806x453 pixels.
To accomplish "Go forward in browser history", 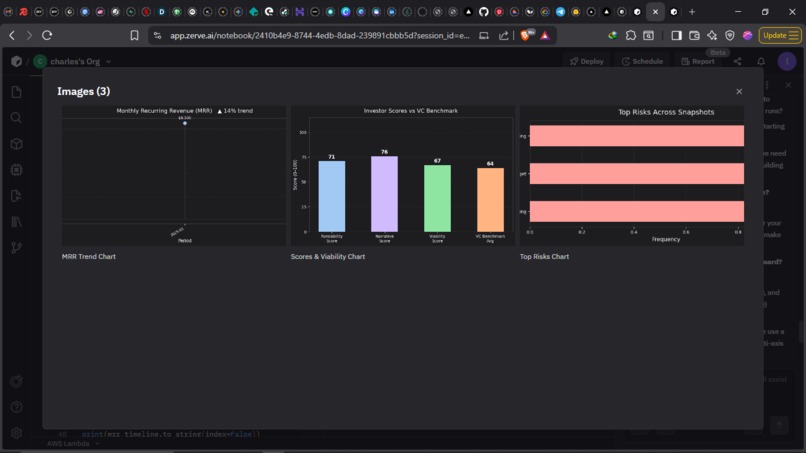I will tap(29, 35).
